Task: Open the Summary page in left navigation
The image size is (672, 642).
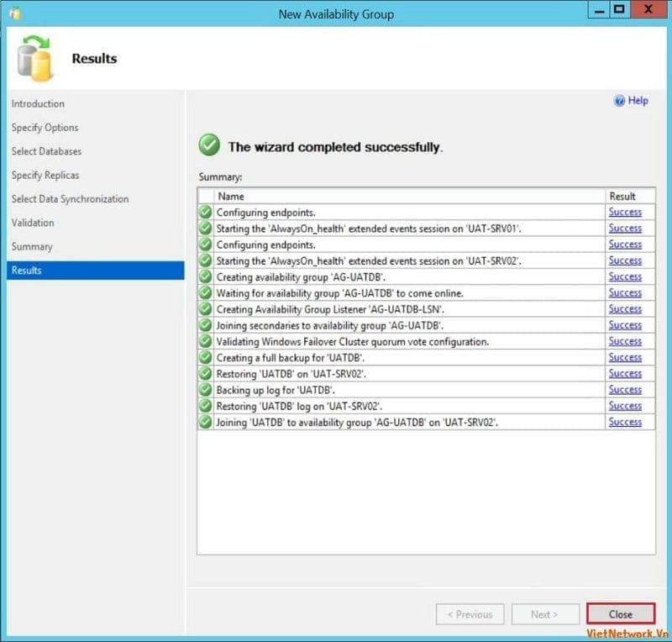Action: (32, 246)
